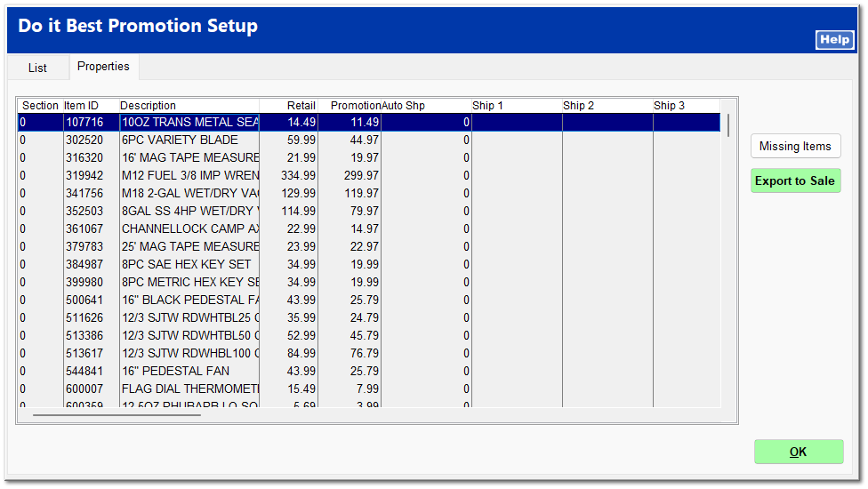
Task: Click promotion price 7.99
Action: [367, 389]
